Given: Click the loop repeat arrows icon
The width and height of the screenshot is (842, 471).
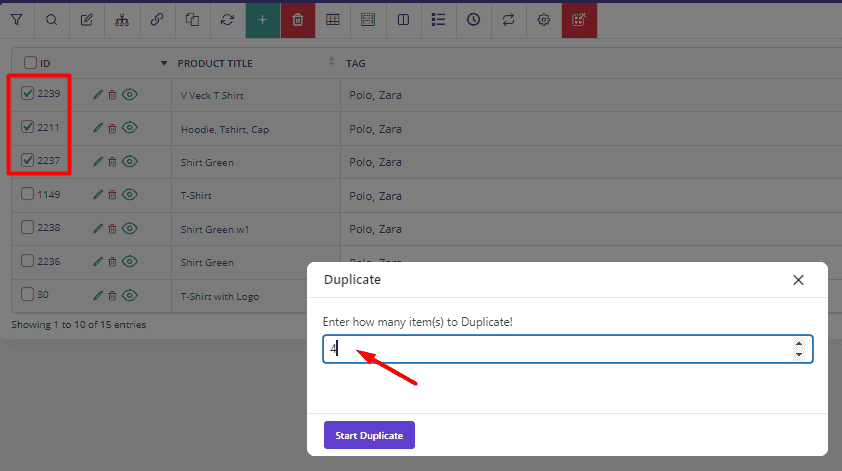Looking at the screenshot, I should click(508, 20).
